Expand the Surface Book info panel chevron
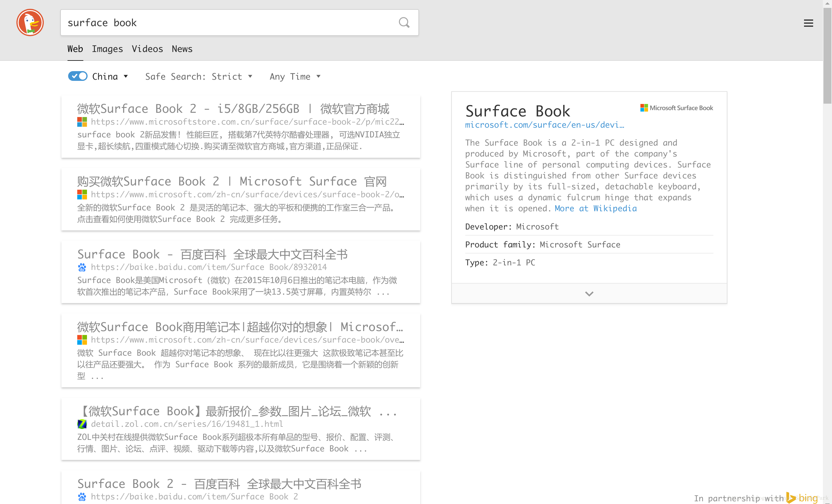The width and height of the screenshot is (832, 504). [589, 293]
